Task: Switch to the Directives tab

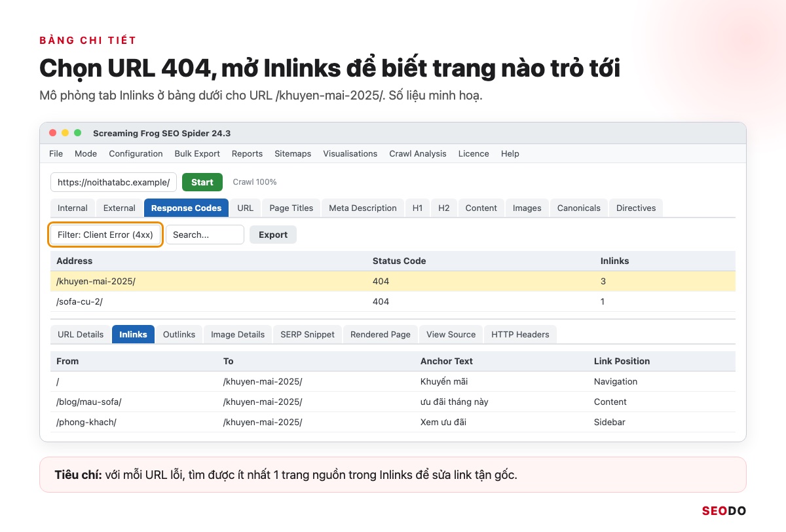Action: [636, 208]
